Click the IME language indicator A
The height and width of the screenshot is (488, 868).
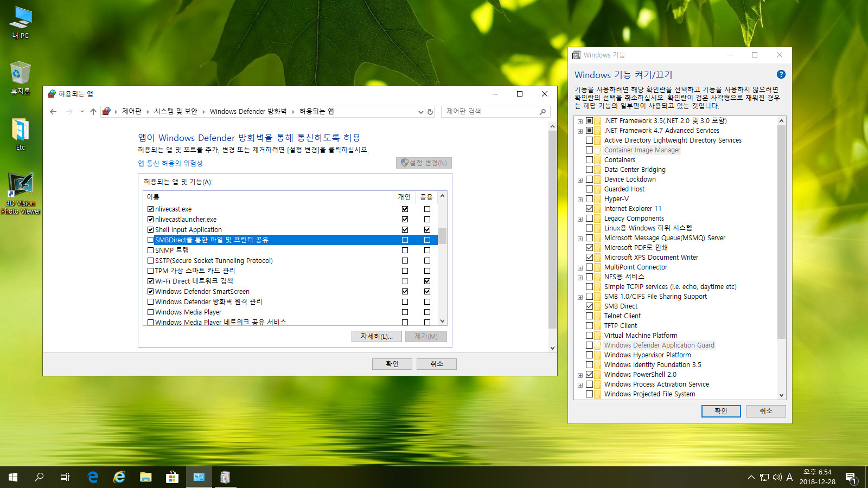pos(789,477)
